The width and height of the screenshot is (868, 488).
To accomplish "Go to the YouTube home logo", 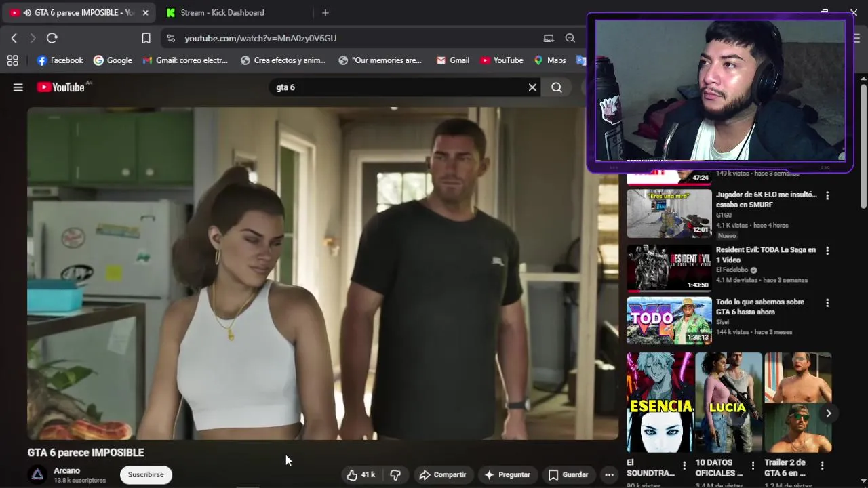I will click(x=61, y=87).
